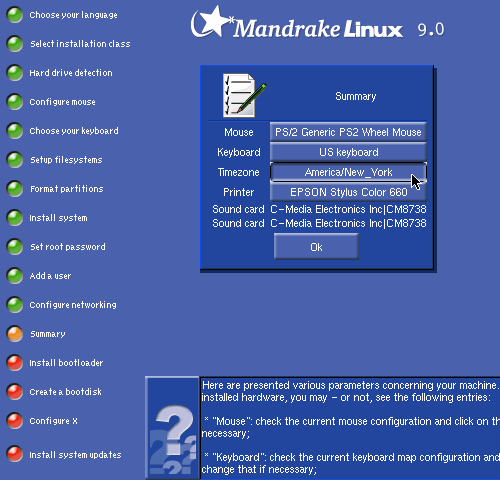Configure the EPSON Stylus Color 660 printer
Image resolution: width=500 pixels, height=480 pixels.
coord(348,192)
